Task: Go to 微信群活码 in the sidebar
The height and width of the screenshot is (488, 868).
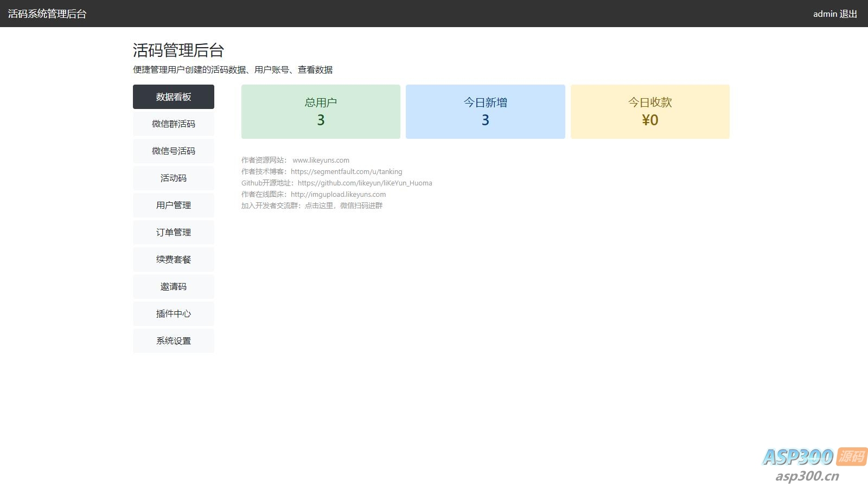Action: (174, 124)
